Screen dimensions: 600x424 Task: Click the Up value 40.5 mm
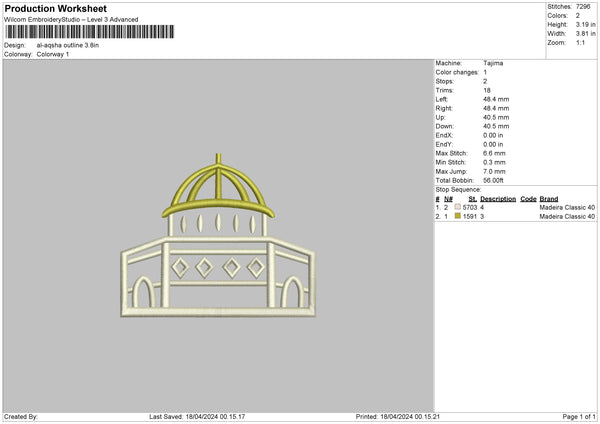(496, 117)
